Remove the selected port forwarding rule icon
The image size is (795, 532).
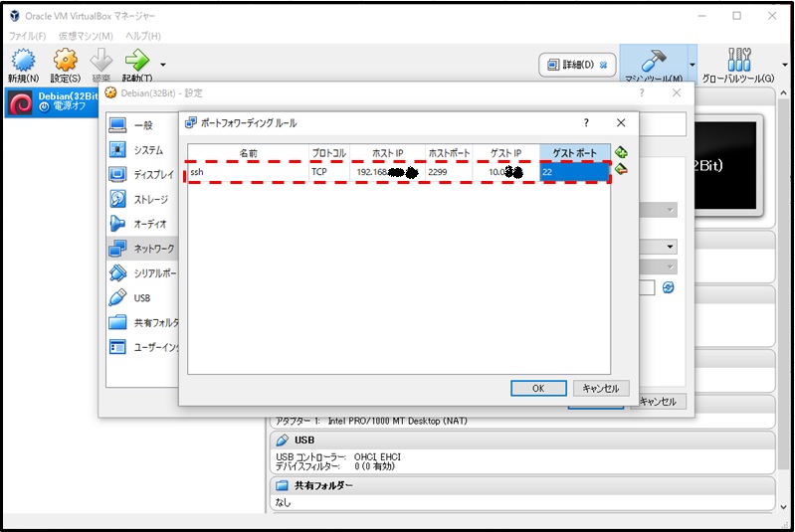(x=621, y=169)
